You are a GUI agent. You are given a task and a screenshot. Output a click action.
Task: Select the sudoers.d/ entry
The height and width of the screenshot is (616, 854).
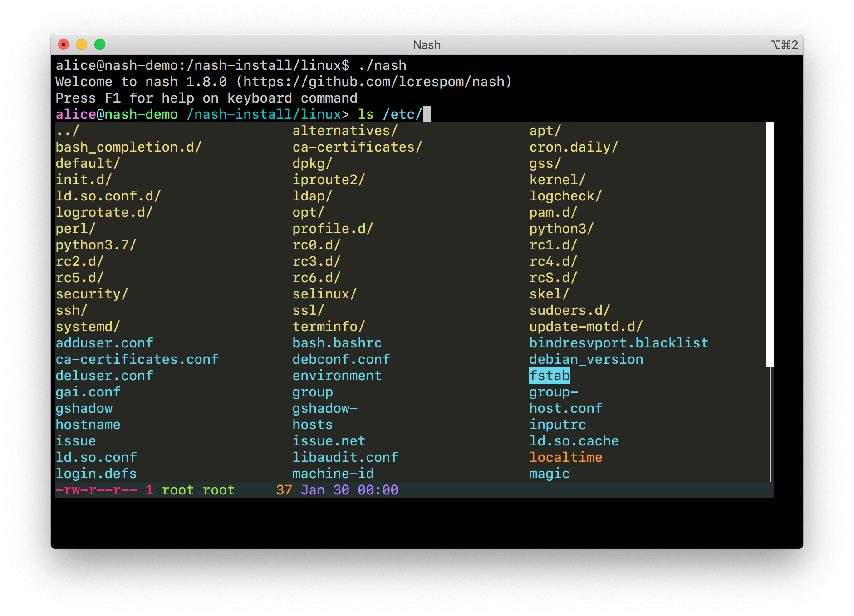[569, 310]
